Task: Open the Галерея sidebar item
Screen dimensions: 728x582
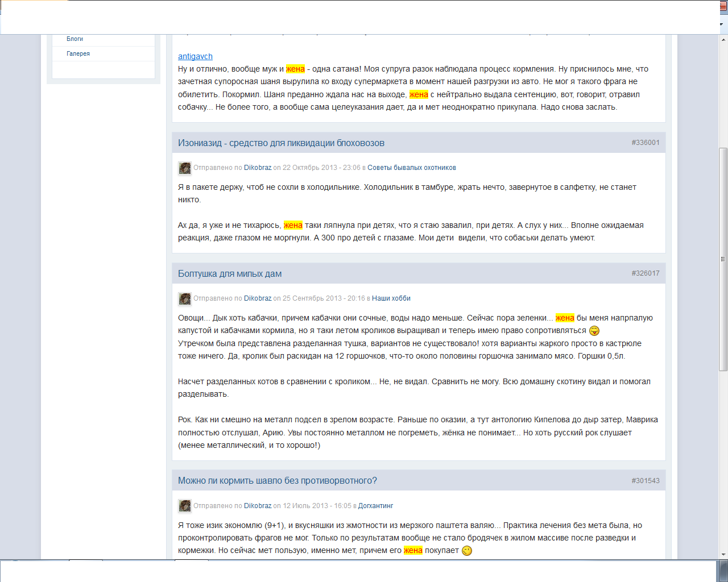Action: tap(78, 53)
